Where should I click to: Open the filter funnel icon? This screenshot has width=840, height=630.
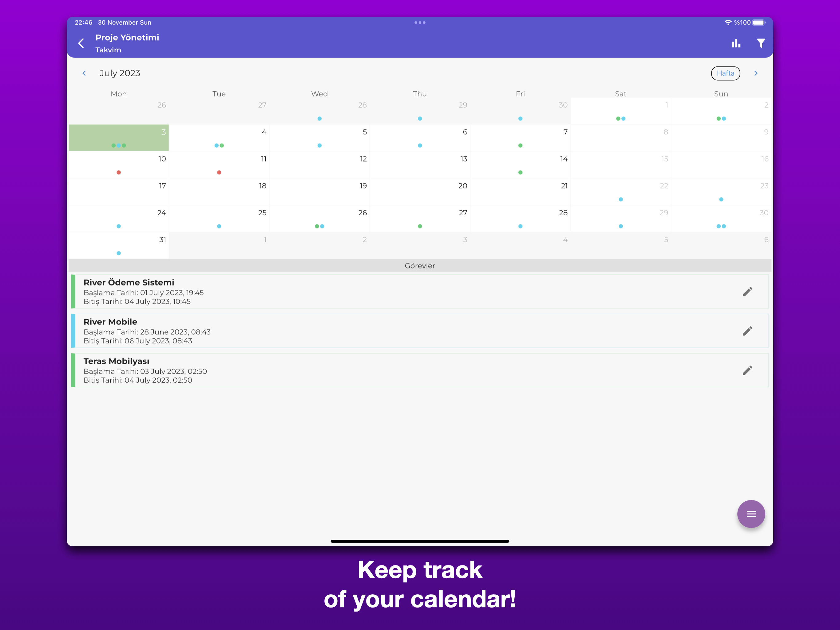(761, 43)
